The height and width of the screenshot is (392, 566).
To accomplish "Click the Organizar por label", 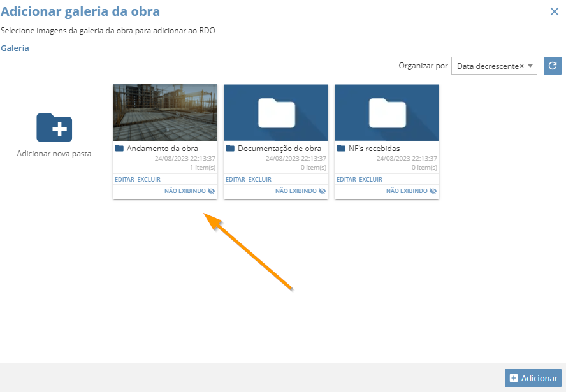I will (423, 66).
